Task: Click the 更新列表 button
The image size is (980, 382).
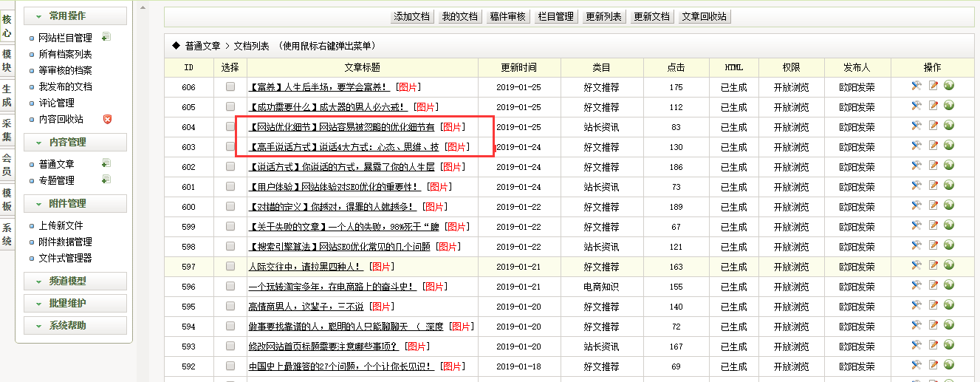Action: point(603,16)
